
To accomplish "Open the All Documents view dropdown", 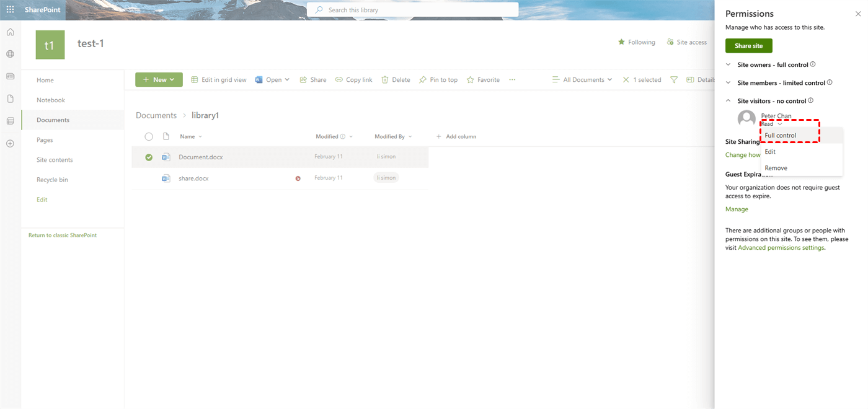I will pyautogui.click(x=582, y=80).
